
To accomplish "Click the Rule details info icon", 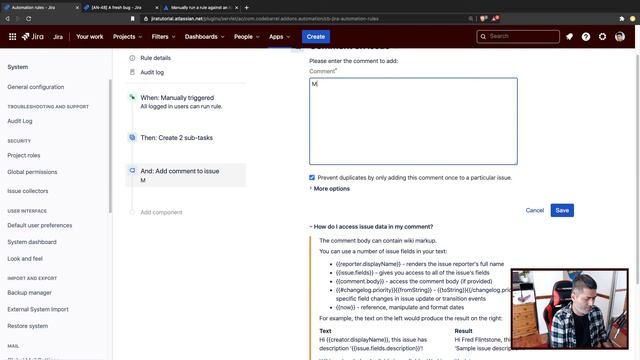I will point(132,58).
